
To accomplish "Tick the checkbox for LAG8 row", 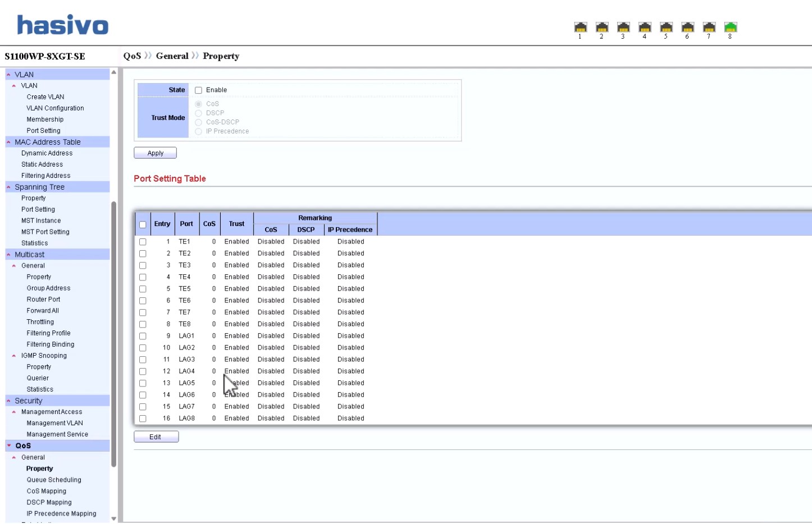I will (143, 419).
